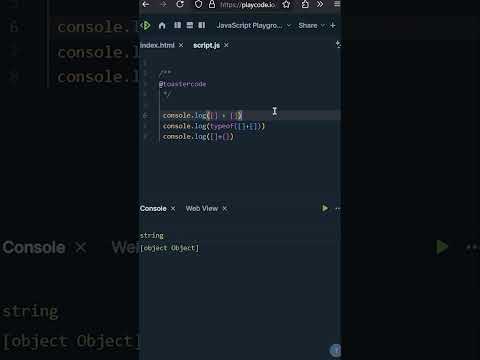This screenshot has height=360, width=480.
Task: Open the browser hamburger menu
Action: coord(337,4)
